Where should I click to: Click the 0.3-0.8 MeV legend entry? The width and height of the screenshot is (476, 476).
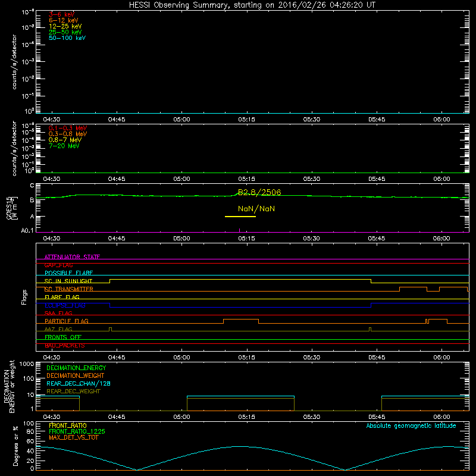coord(68,134)
